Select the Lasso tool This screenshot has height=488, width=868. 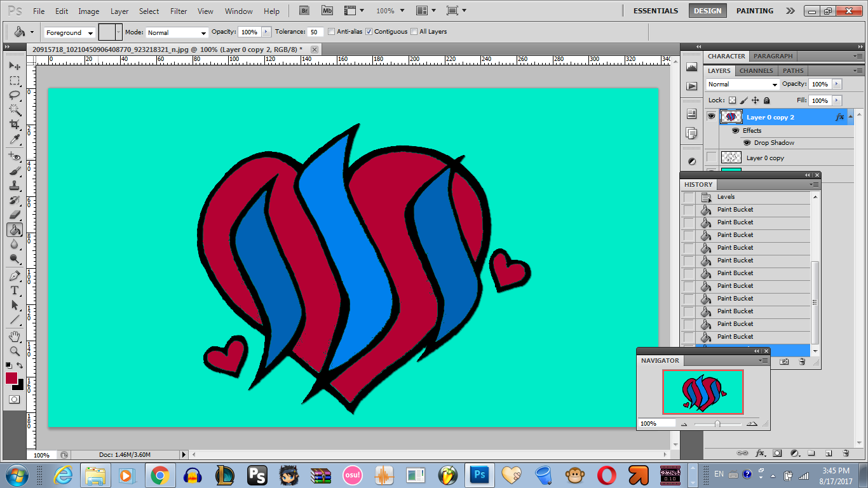click(x=15, y=95)
